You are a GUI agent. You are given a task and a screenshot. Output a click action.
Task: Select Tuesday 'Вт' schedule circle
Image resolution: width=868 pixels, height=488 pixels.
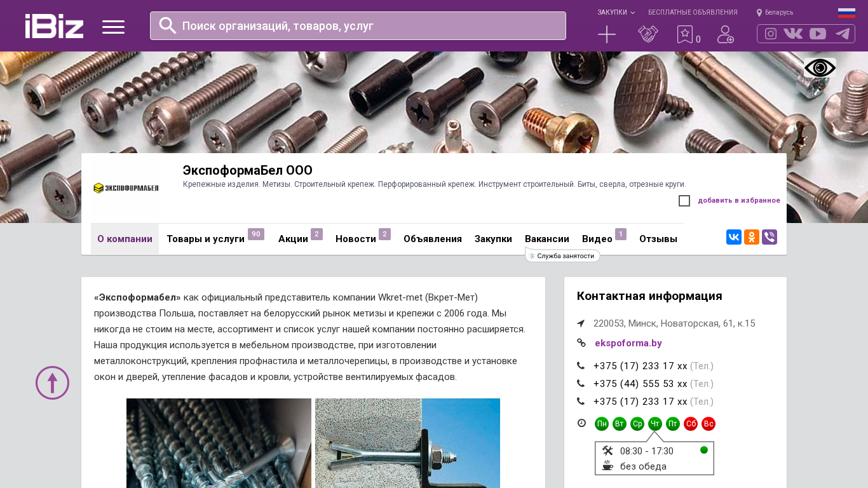click(x=620, y=424)
